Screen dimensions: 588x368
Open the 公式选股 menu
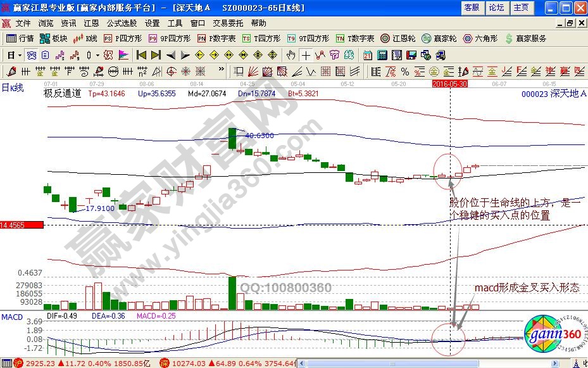122,23
